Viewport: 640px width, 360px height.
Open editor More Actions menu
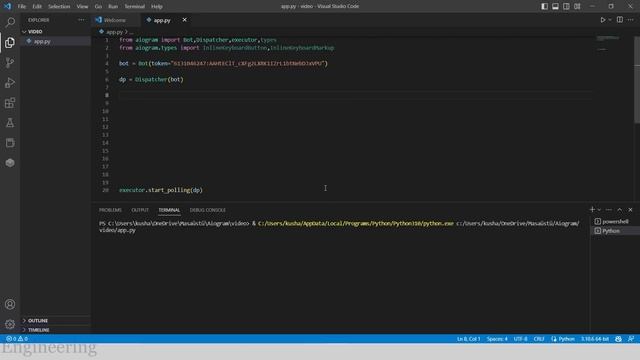(631, 20)
